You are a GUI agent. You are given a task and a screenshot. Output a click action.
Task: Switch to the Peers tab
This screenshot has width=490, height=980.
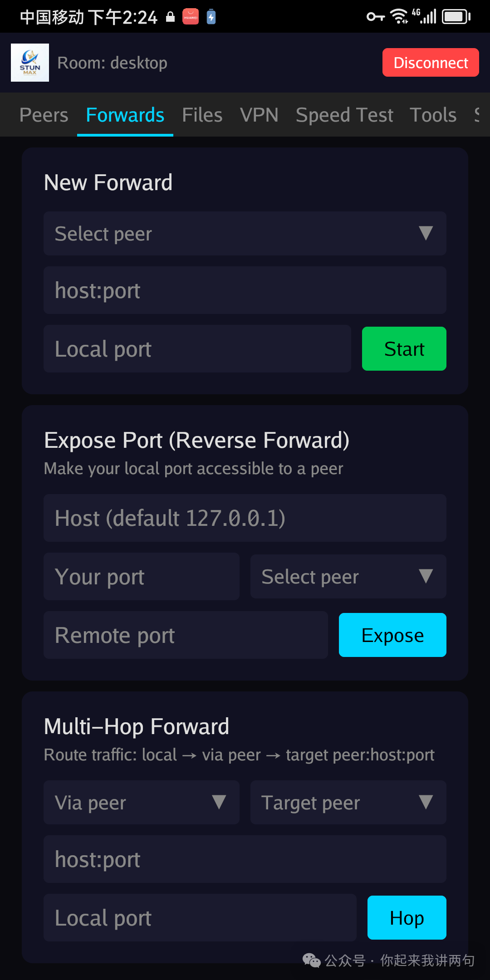(44, 115)
